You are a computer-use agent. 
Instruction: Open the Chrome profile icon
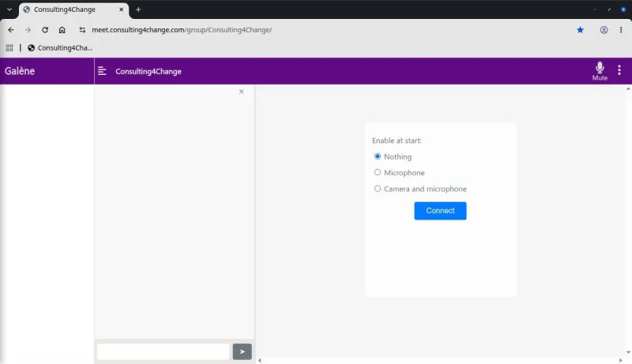coord(604,30)
